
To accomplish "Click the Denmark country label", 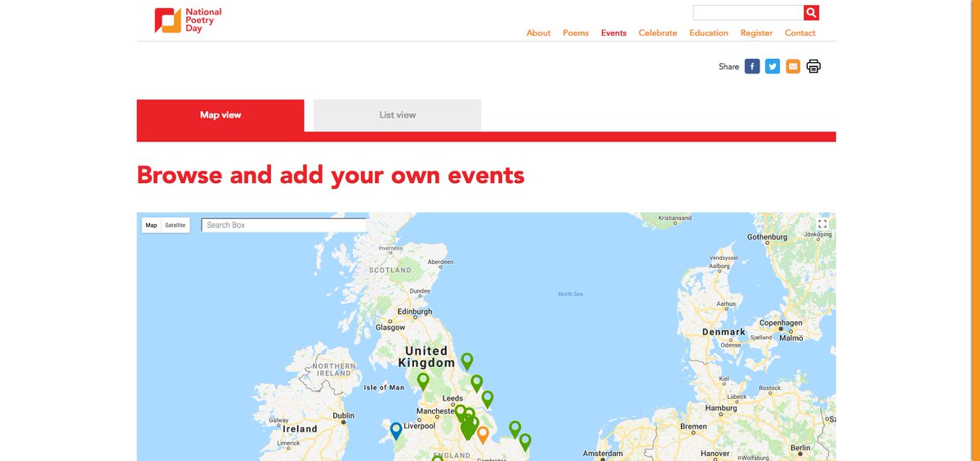I will tap(724, 332).
